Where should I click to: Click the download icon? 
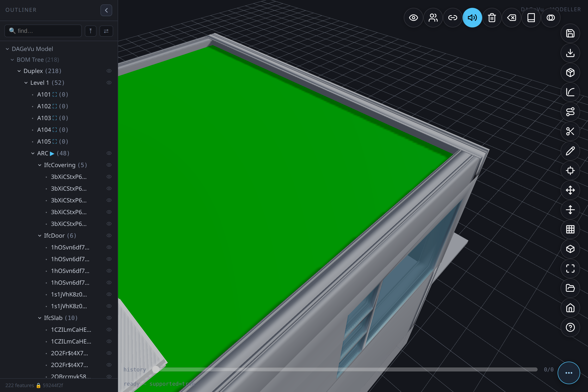570,53
